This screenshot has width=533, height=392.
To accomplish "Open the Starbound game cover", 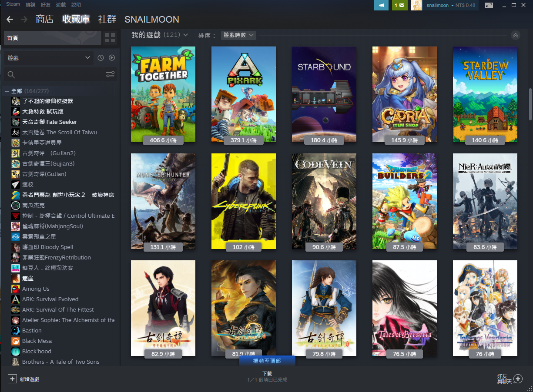I will [324, 94].
